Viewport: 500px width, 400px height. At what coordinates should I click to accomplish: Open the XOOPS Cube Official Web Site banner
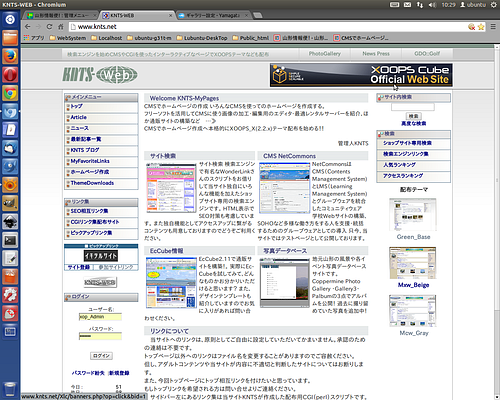click(361, 75)
